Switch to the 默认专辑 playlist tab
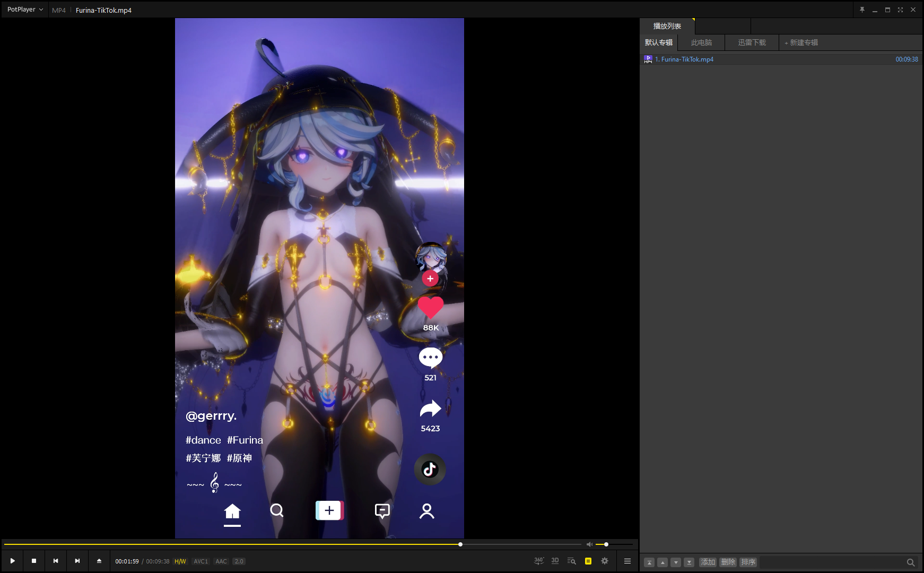The image size is (924, 573). click(659, 42)
